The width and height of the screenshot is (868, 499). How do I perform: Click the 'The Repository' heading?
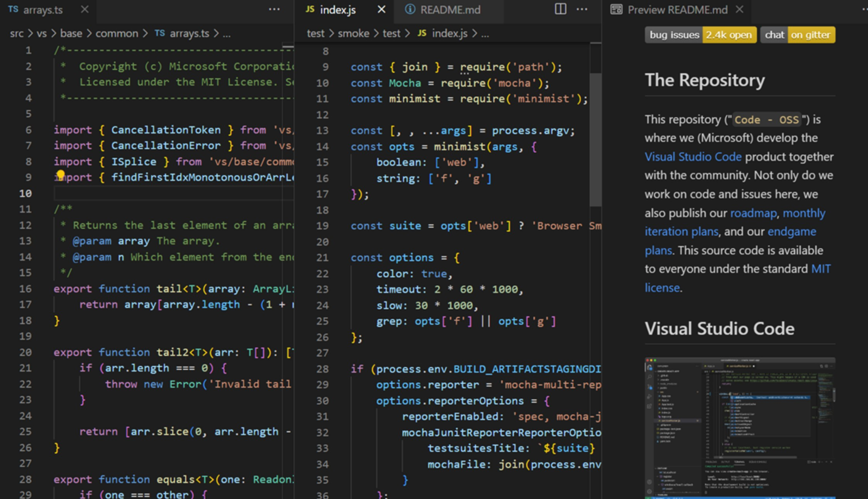point(705,80)
